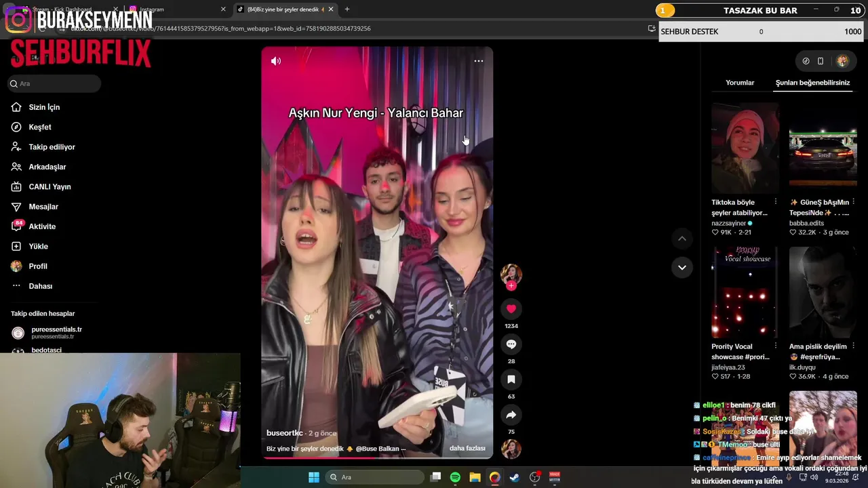Open Spotify from the taskbar

pyautogui.click(x=455, y=477)
